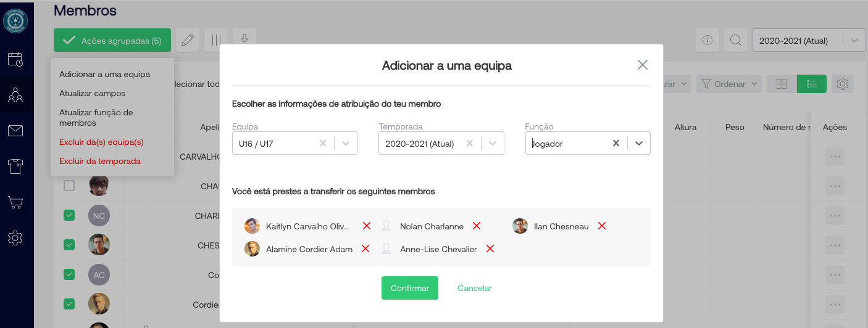Open the members icon in sidebar
This screenshot has height=328, width=868.
(15, 95)
